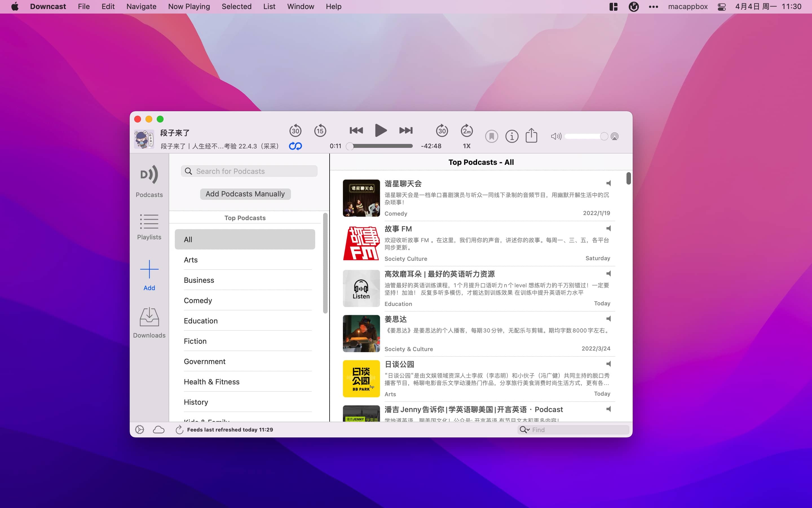
Task: Open the Selected menu
Action: point(236,6)
